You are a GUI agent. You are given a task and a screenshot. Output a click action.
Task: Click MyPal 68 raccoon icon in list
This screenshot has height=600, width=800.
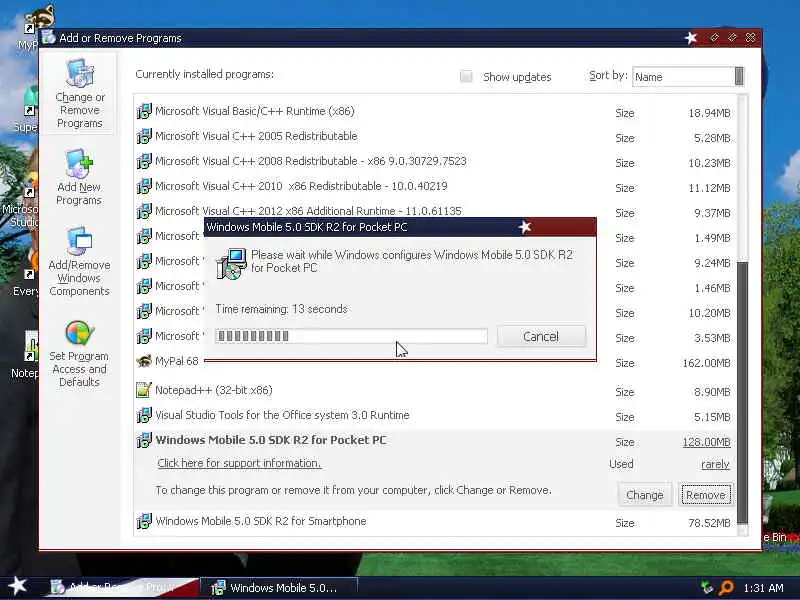[x=144, y=361]
